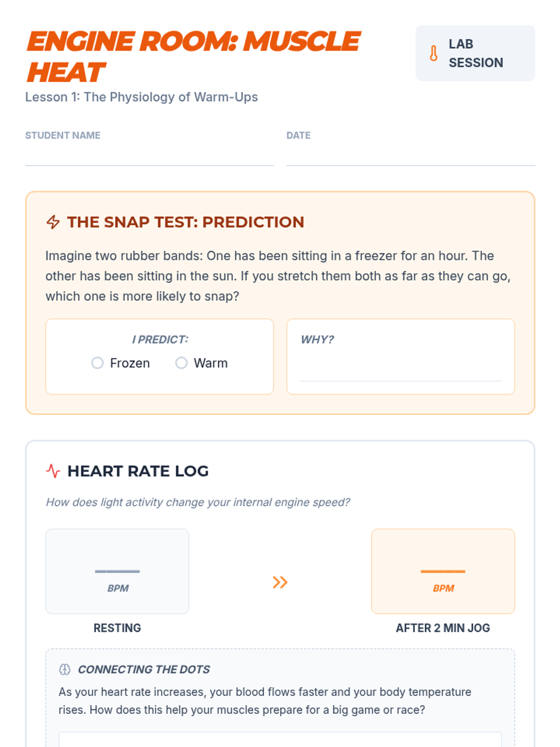560x747 pixels.
Task: Click the WHY? answer line
Action: tap(401, 373)
